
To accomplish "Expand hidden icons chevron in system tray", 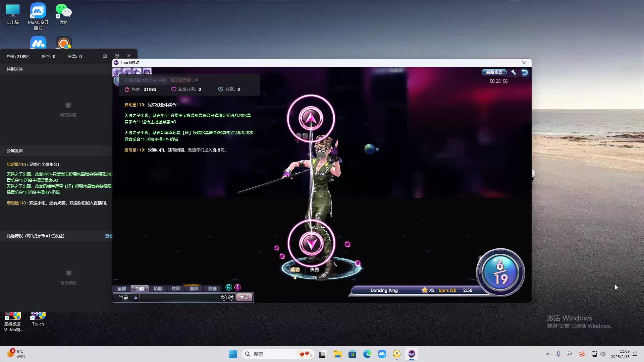I will 547,354.
